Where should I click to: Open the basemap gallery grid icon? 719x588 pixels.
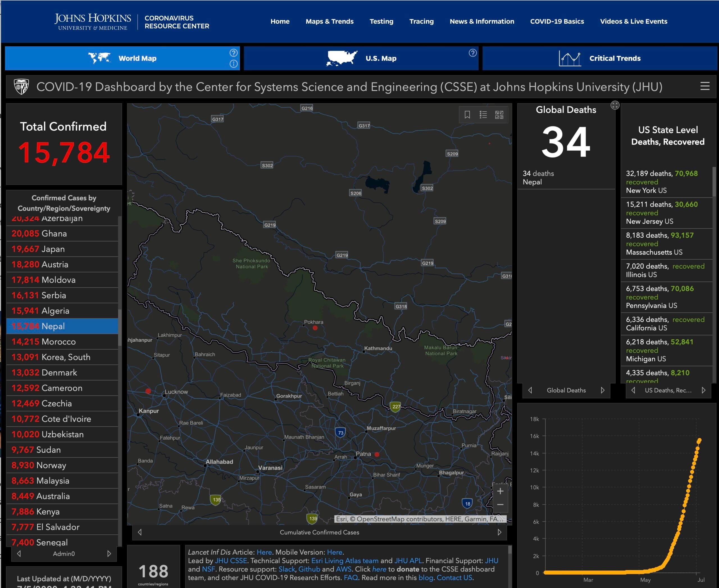coord(499,115)
